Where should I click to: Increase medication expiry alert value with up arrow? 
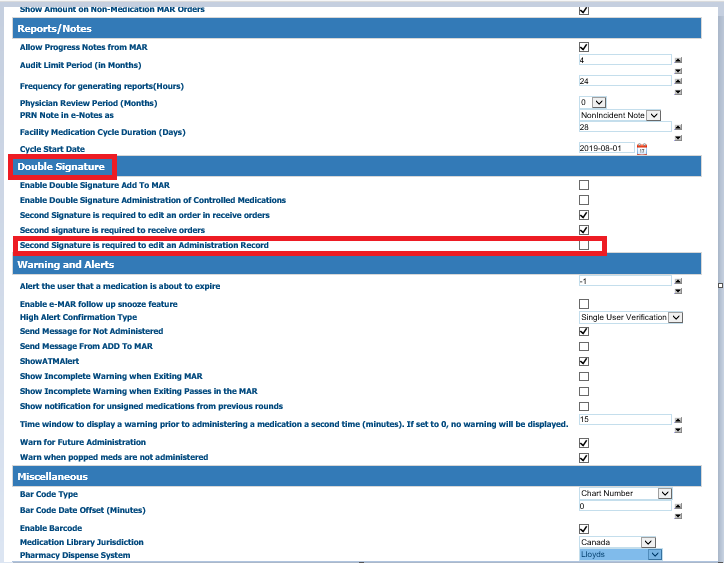pyautogui.click(x=678, y=283)
